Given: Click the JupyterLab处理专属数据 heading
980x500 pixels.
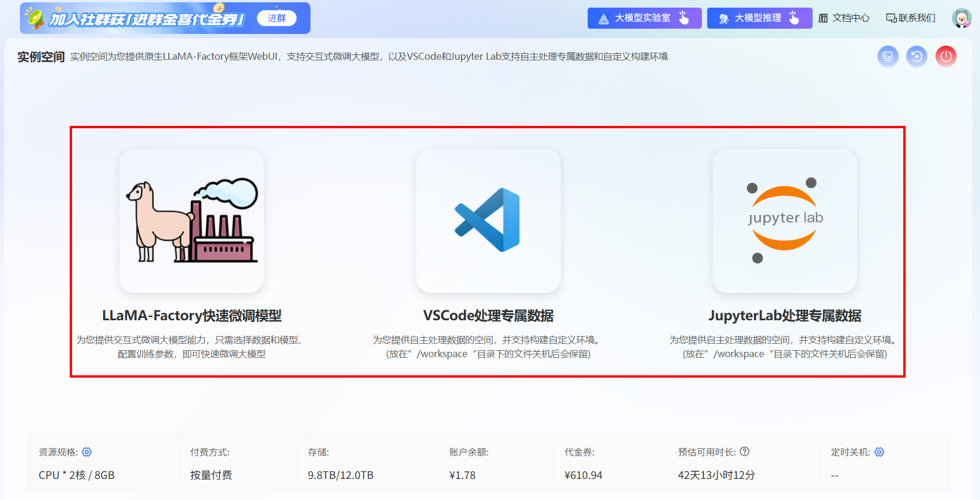Looking at the screenshot, I should point(784,316).
